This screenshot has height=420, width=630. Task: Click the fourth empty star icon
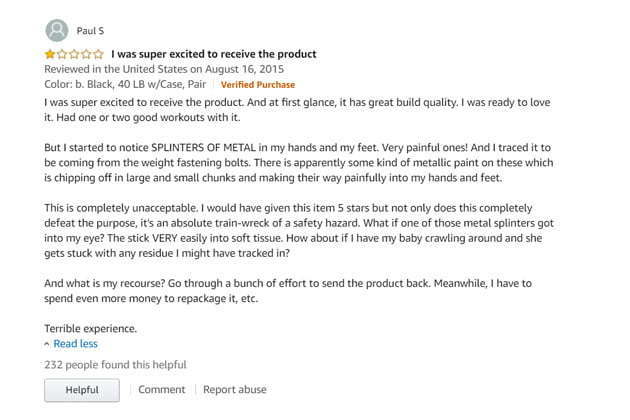(x=86, y=54)
